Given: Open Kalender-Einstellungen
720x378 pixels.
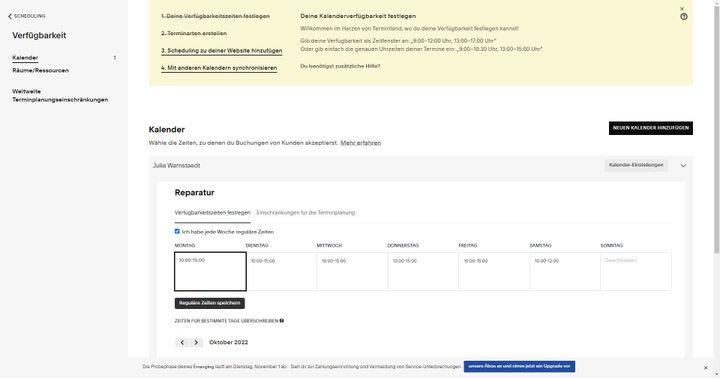Looking at the screenshot, I should point(636,165).
